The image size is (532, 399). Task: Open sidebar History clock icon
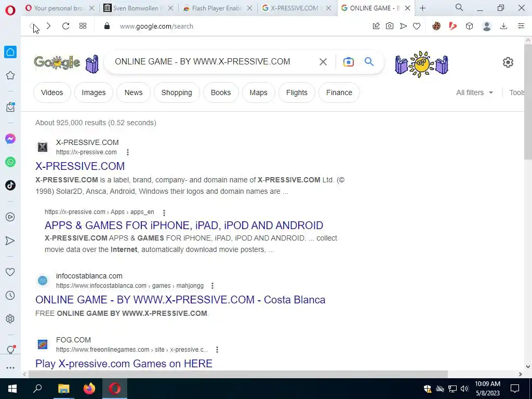click(10, 296)
